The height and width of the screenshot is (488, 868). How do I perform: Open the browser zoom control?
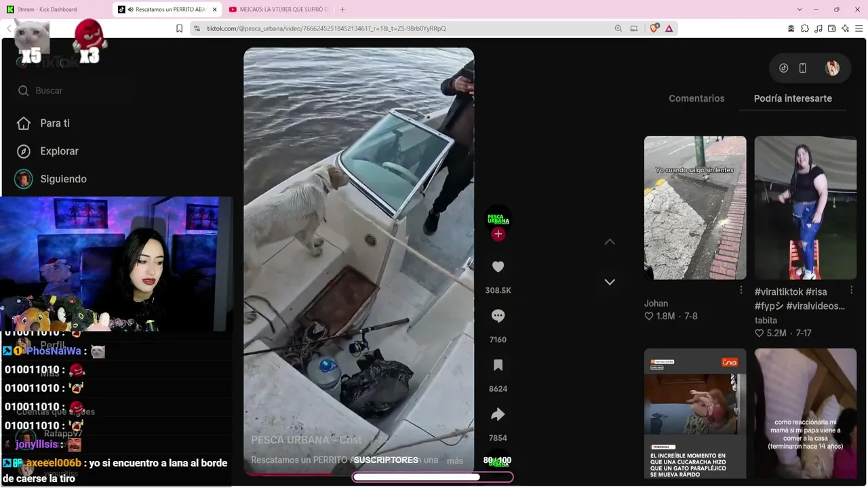coord(618,28)
